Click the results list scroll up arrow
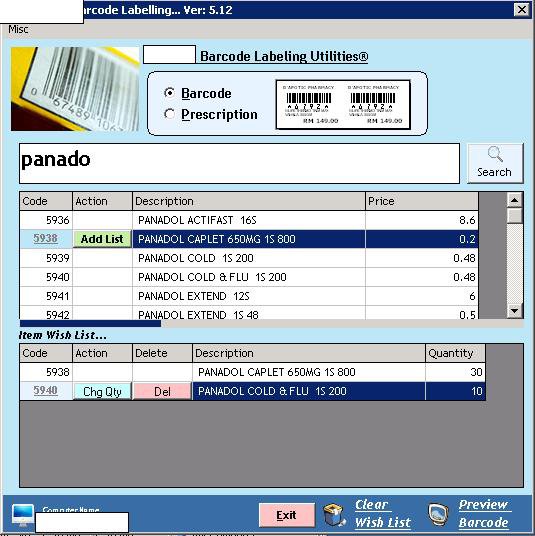The width and height of the screenshot is (535, 536). (514, 200)
